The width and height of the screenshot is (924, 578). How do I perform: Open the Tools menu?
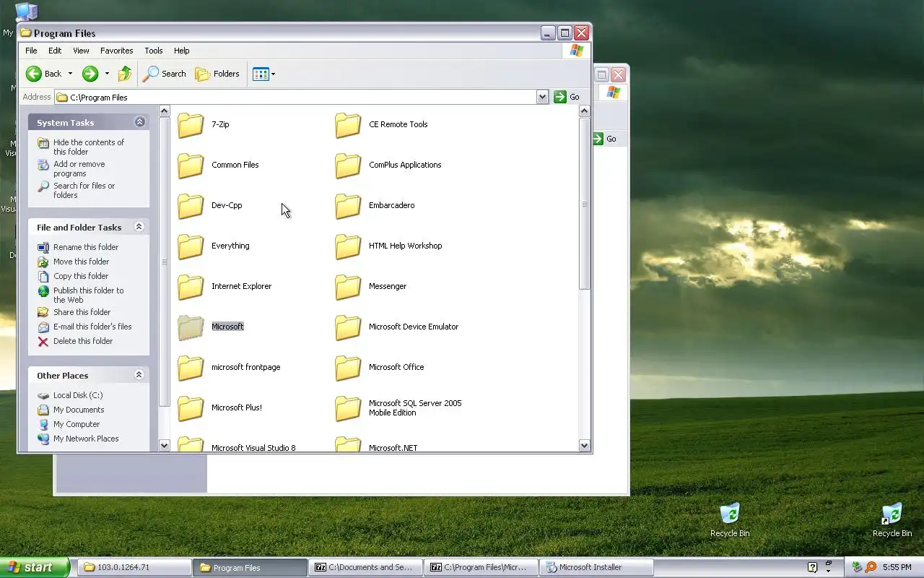tap(154, 51)
